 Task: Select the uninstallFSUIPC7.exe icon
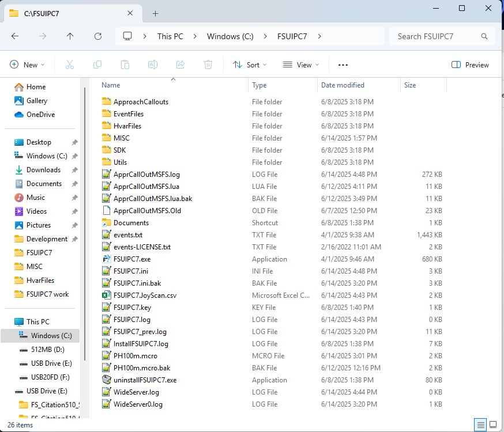pos(106,380)
